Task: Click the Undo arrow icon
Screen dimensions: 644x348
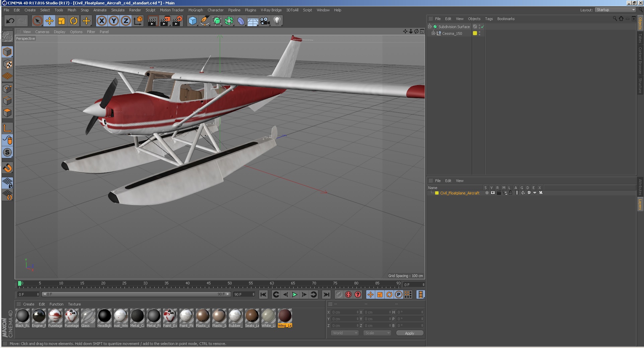Action: point(10,21)
